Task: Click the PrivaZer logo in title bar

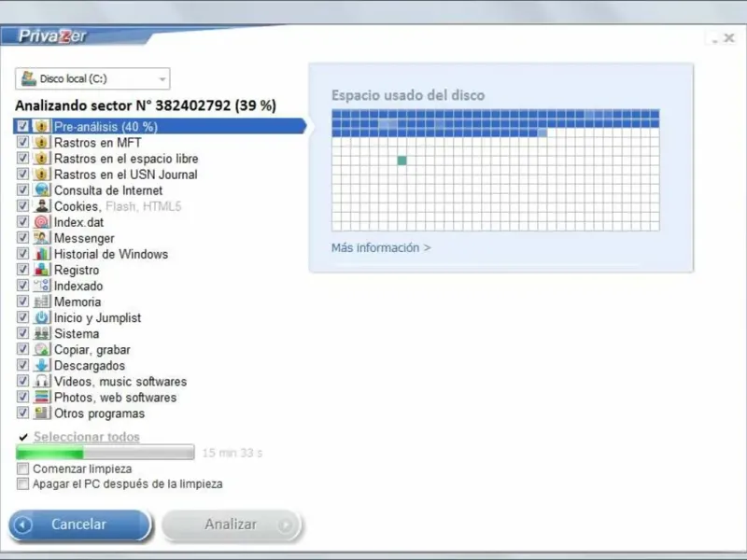Action: click(x=52, y=36)
